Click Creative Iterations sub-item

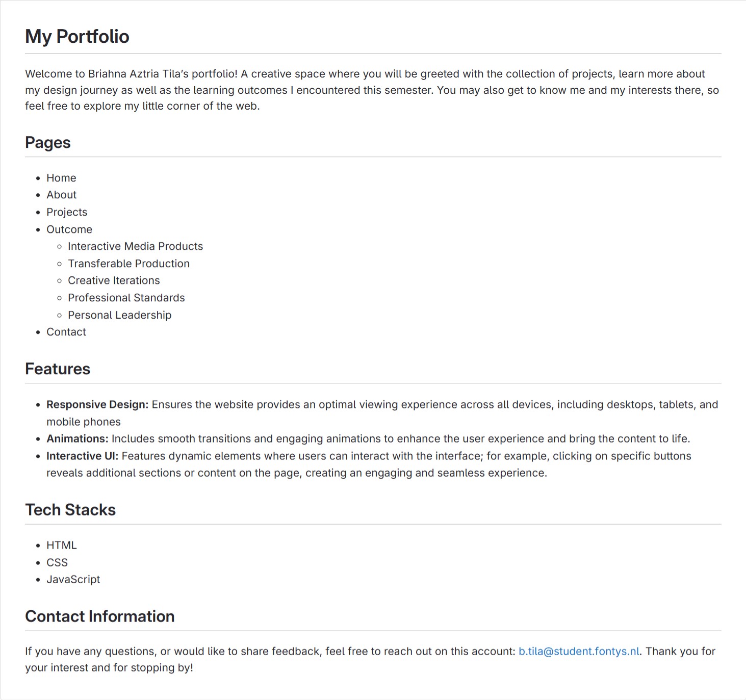114,280
